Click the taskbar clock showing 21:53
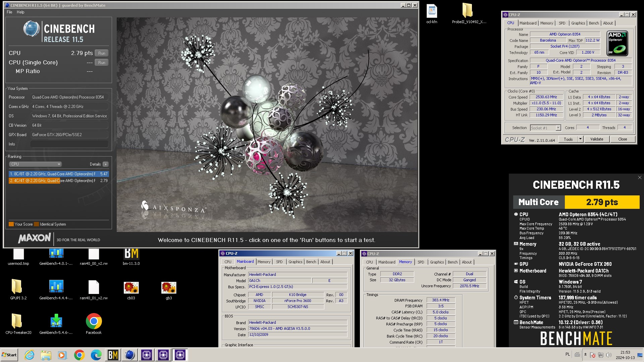This screenshot has height=362, width=644. pyautogui.click(x=625, y=355)
